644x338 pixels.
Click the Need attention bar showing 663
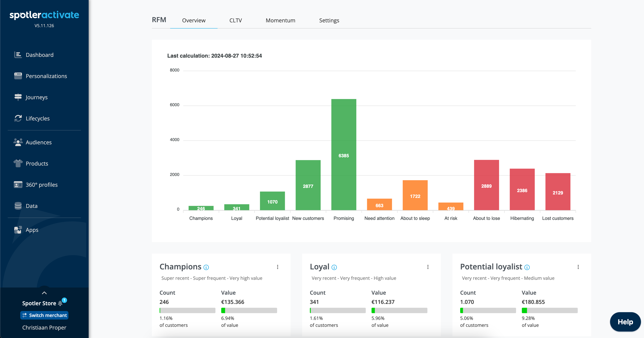(x=379, y=204)
